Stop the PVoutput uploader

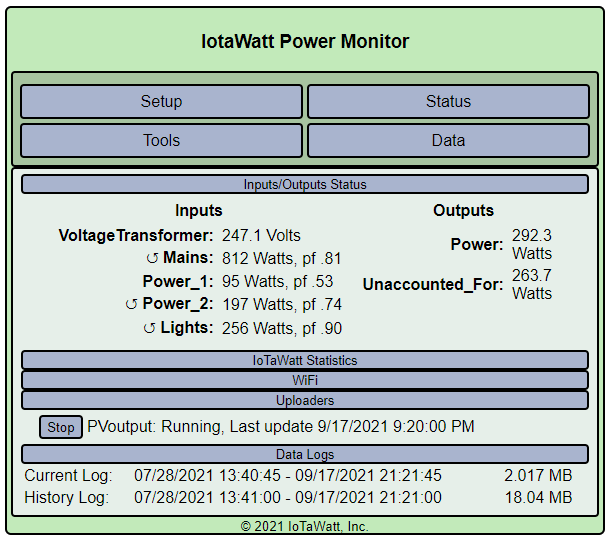point(61,427)
